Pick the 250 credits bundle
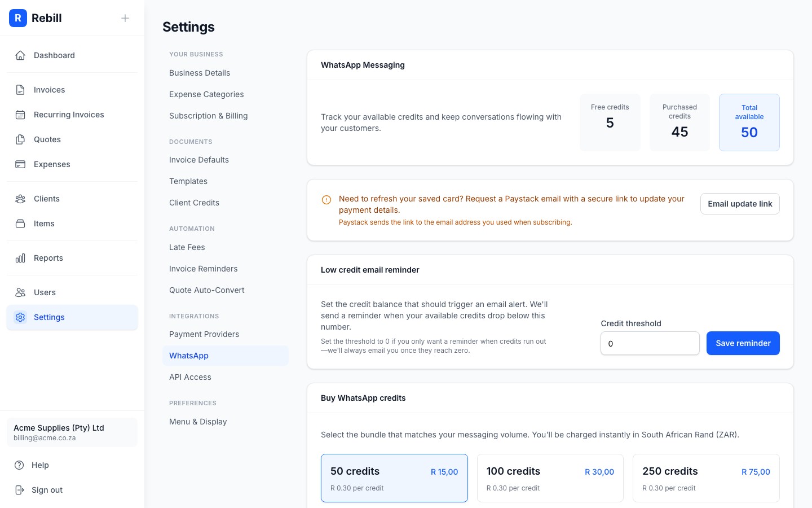 click(706, 478)
